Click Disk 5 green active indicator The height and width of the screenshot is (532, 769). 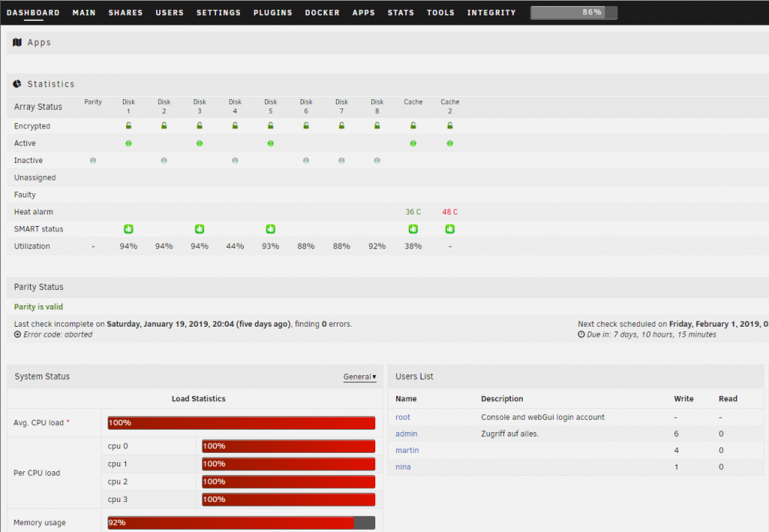[271, 143]
